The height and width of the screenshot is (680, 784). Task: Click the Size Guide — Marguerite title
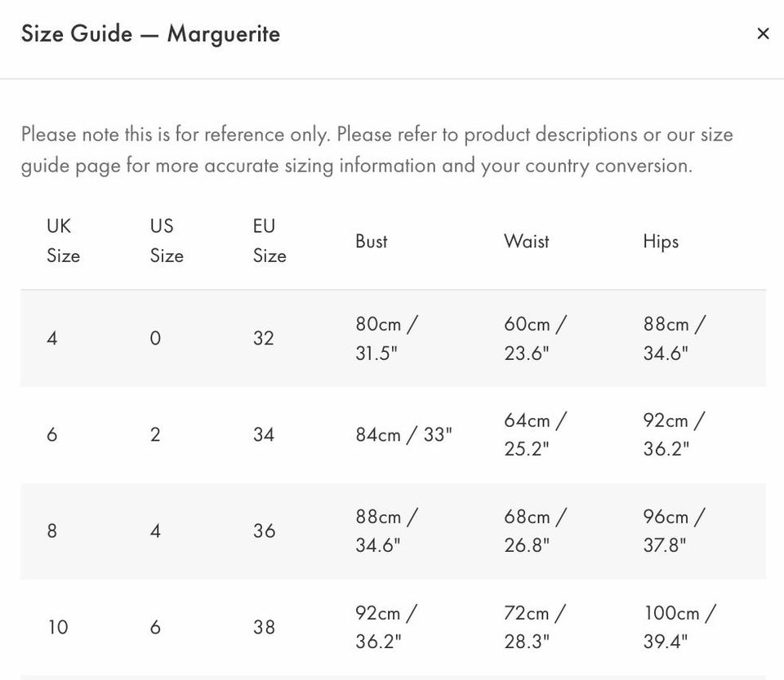point(150,34)
